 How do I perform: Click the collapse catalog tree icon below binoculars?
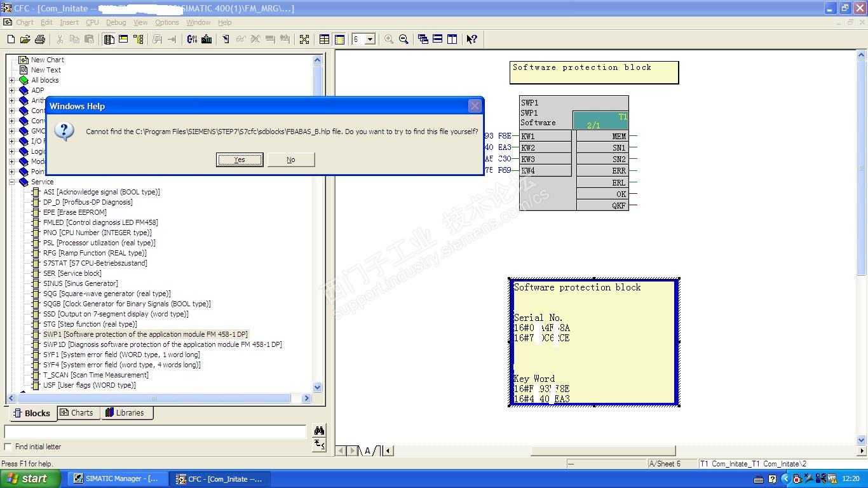(319, 445)
